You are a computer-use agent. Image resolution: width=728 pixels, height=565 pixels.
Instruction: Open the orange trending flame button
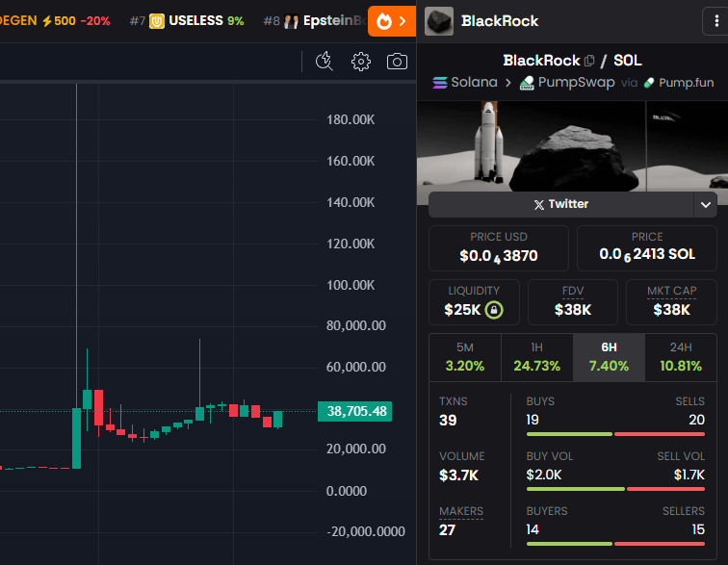click(x=391, y=21)
